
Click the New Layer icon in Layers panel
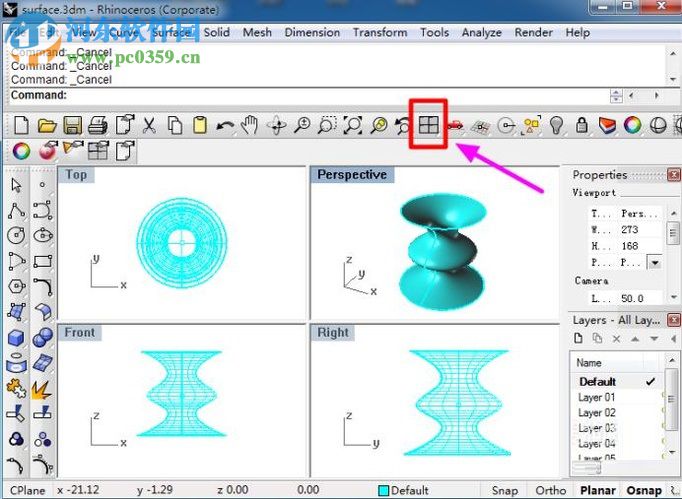coord(578,338)
